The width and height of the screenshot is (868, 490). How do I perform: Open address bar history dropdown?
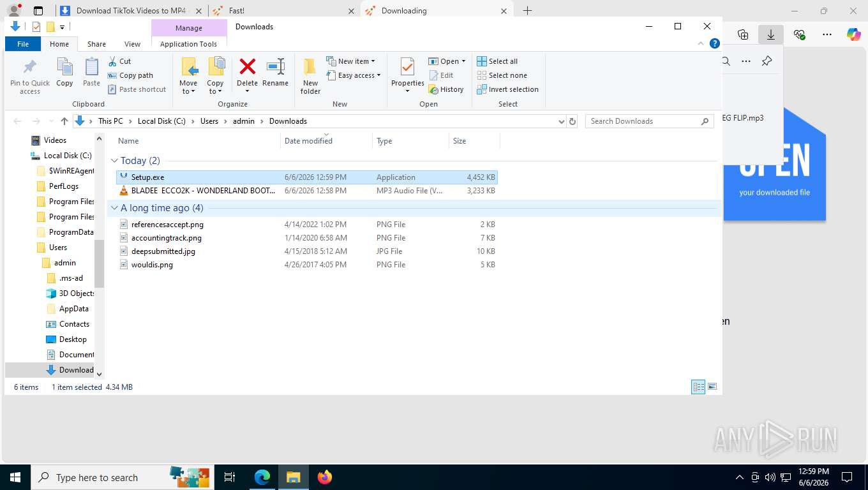(561, 121)
